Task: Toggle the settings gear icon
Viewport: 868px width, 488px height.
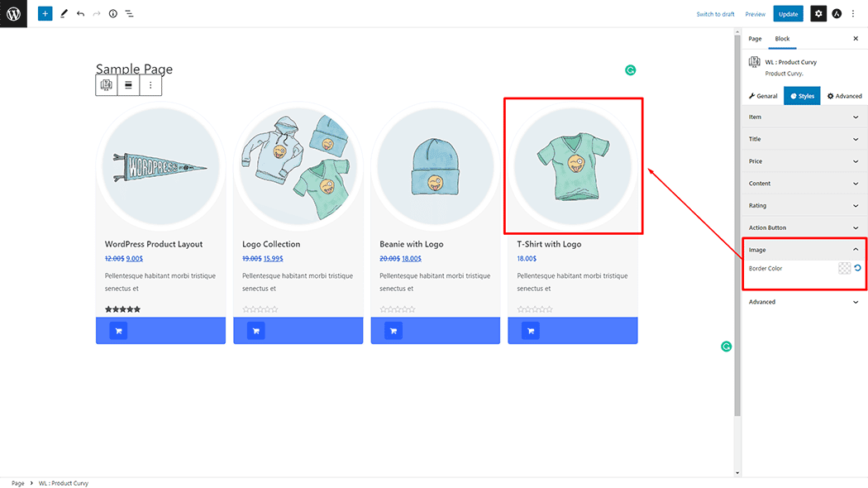Action: (x=818, y=14)
